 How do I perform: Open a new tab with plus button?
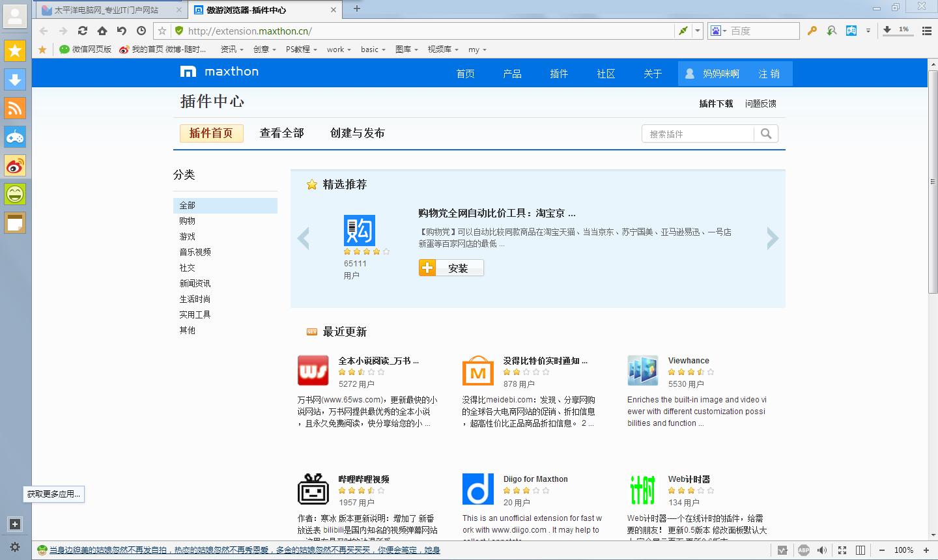pos(356,8)
